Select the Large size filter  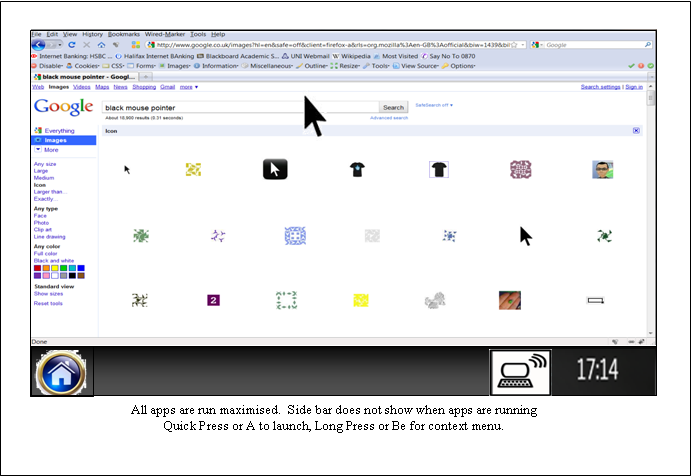click(x=41, y=171)
